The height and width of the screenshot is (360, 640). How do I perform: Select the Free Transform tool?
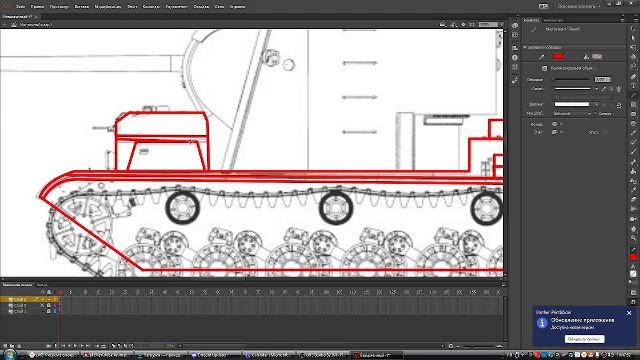633,48
